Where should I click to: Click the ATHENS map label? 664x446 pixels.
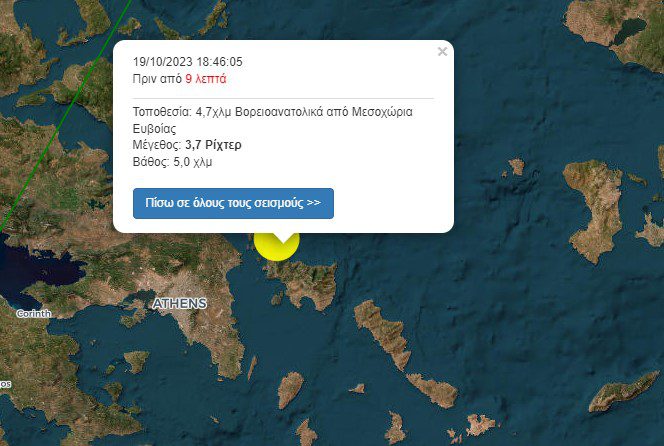(180, 303)
